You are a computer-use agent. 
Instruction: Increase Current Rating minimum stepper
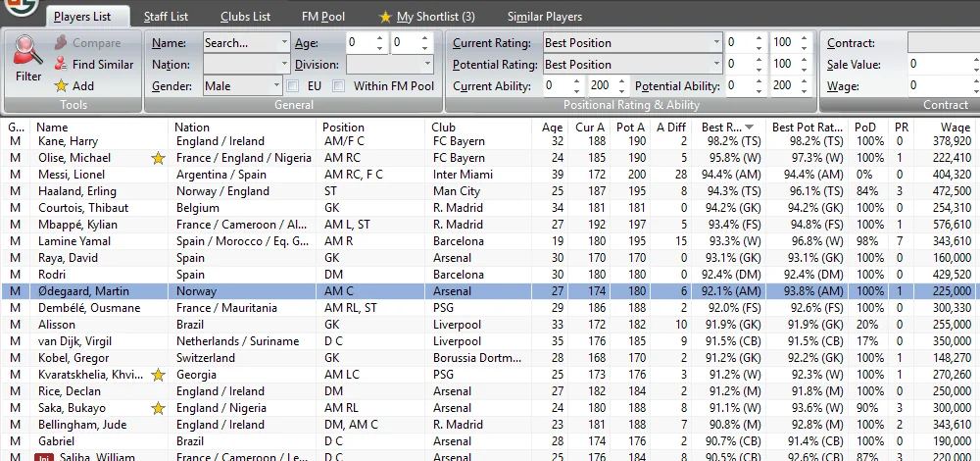pos(759,38)
